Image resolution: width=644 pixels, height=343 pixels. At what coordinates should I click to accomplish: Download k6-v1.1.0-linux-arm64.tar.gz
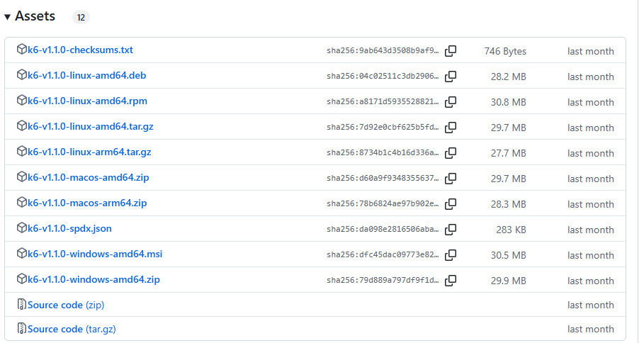click(89, 152)
